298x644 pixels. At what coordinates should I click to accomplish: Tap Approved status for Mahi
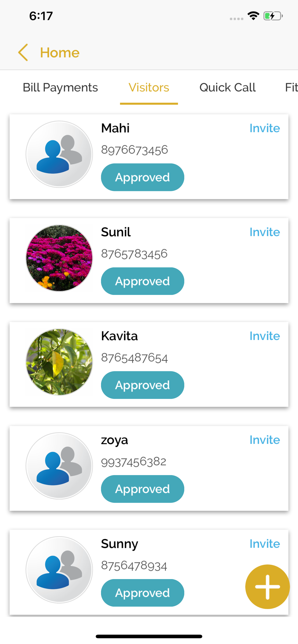tap(143, 177)
